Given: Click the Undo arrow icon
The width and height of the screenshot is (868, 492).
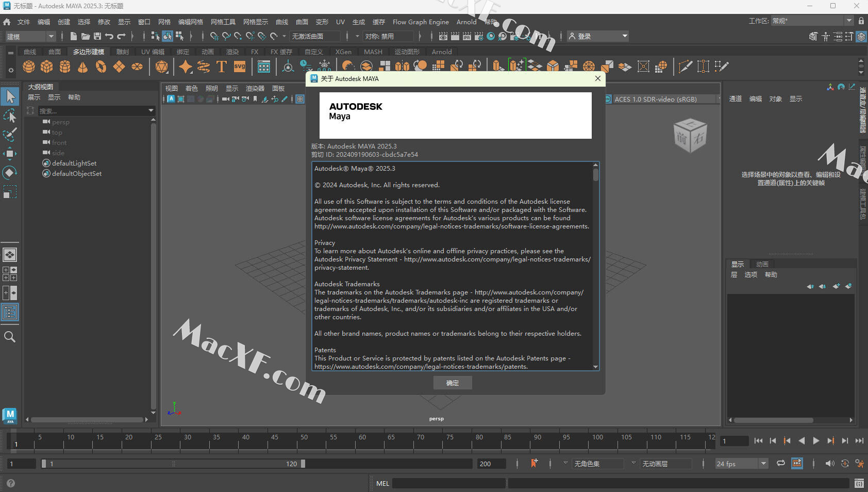Looking at the screenshot, I should pyautogui.click(x=109, y=36).
